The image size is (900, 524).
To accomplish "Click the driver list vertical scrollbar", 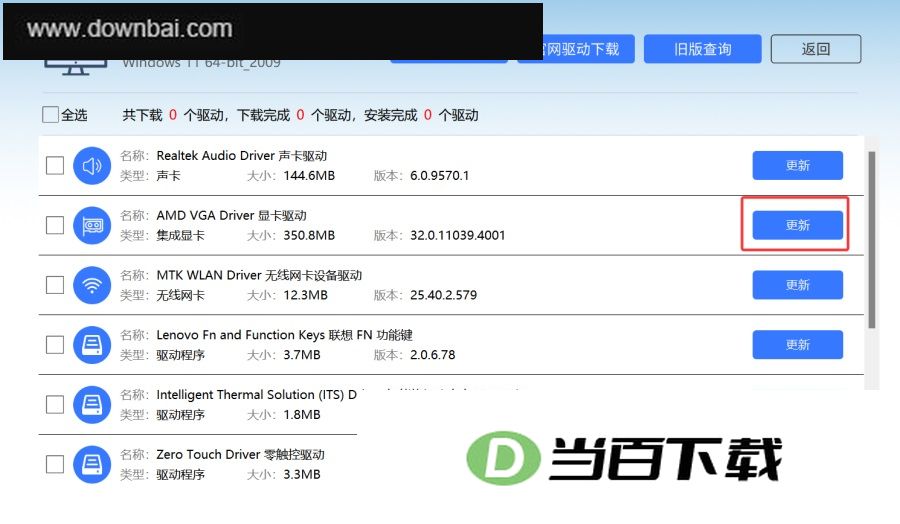I will 871,240.
